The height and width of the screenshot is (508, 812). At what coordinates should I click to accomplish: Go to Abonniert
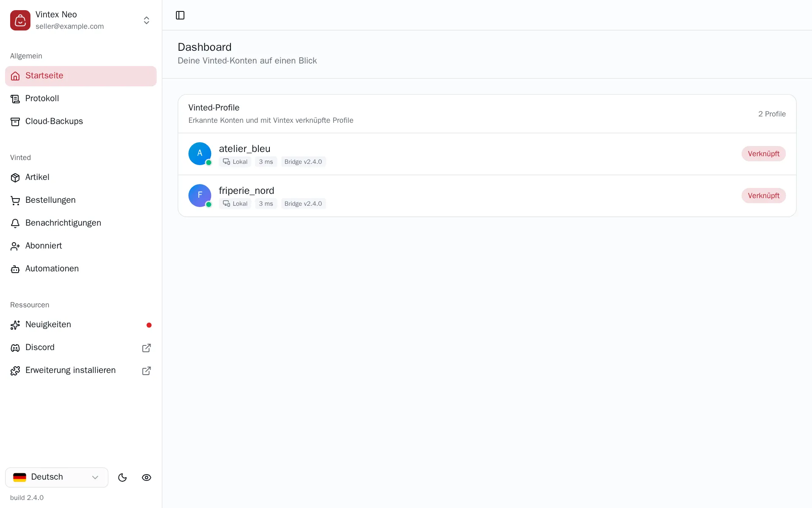tap(81, 246)
